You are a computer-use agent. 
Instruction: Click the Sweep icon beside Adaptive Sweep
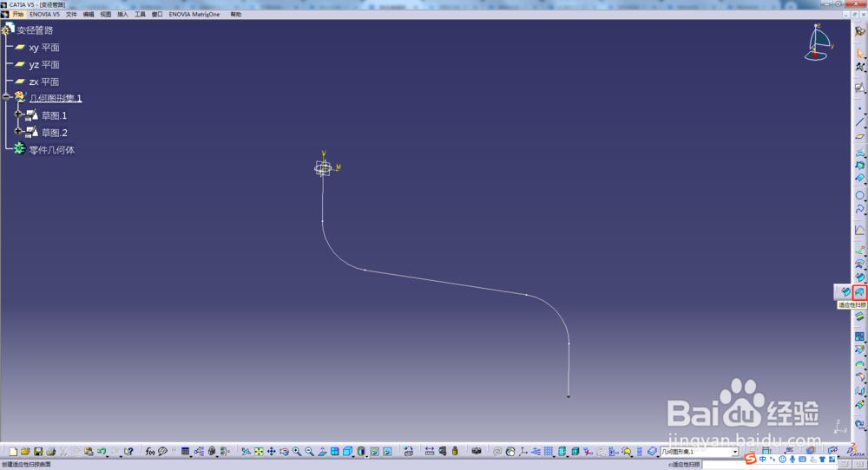click(x=845, y=292)
